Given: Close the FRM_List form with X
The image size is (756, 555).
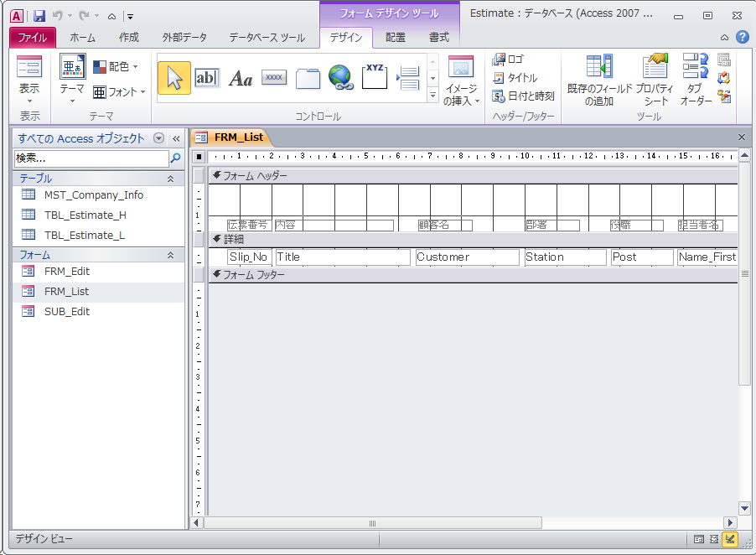Looking at the screenshot, I should point(742,137).
